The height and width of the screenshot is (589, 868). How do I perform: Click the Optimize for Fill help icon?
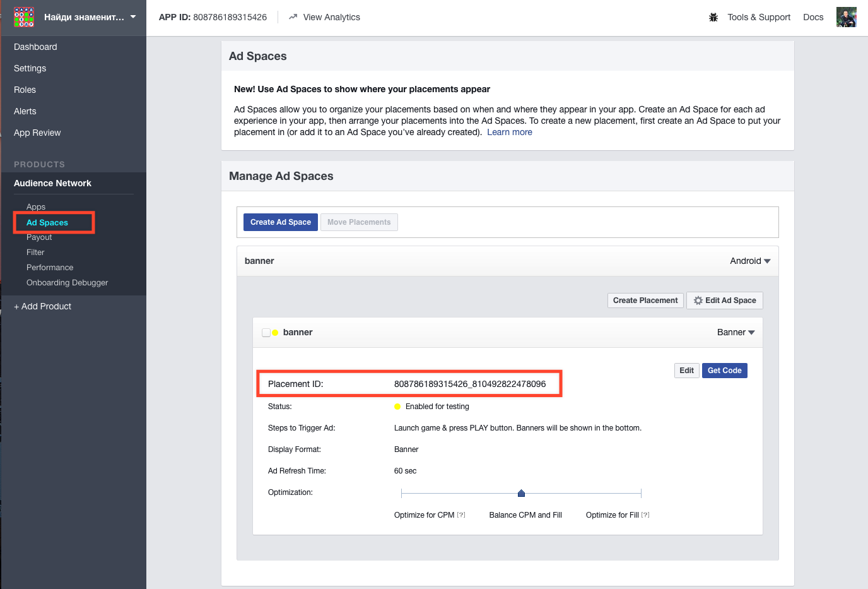coord(645,515)
